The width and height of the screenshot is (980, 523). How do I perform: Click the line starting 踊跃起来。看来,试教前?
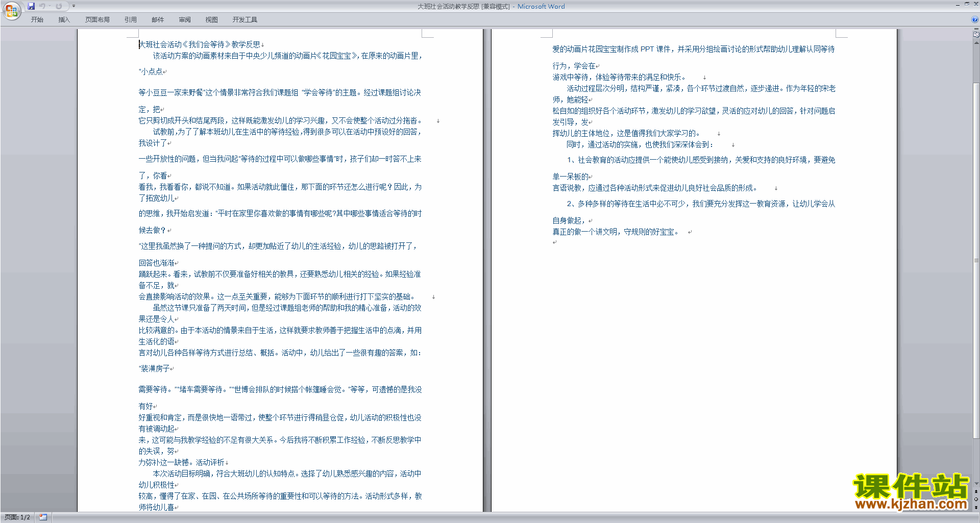(280, 275)
